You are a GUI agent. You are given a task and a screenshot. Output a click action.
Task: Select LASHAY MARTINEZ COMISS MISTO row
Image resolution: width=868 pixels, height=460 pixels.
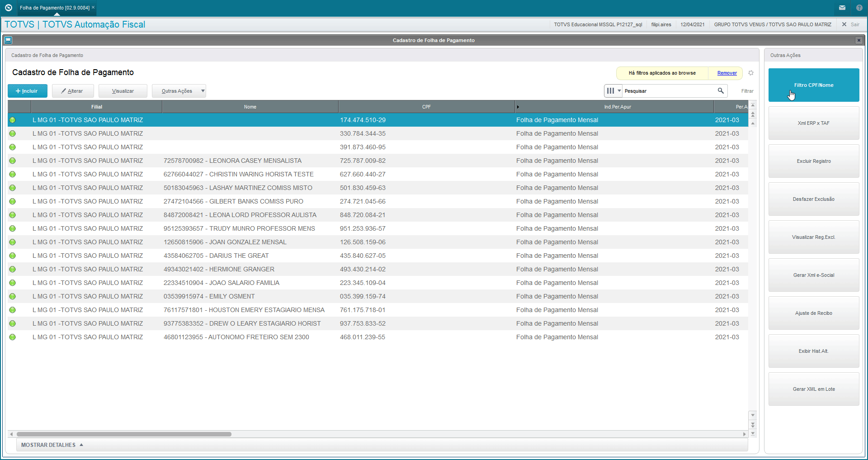[377, 188]
